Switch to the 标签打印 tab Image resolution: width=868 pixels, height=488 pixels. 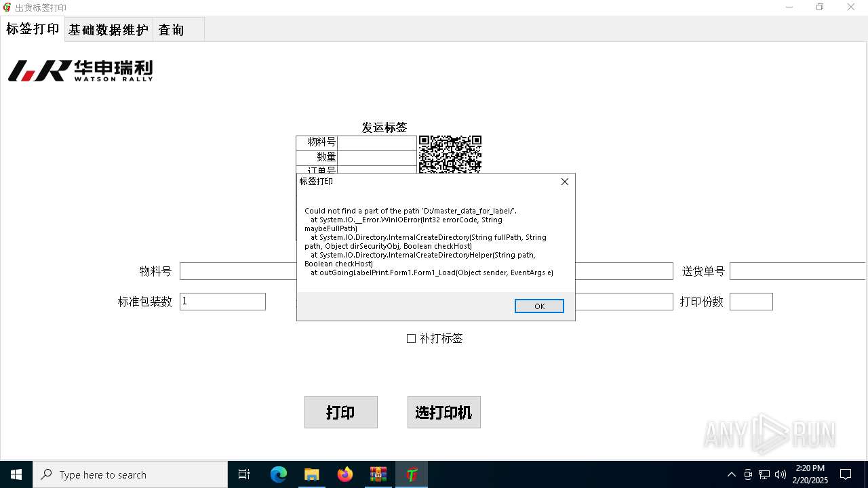click(x=33, y=29)
